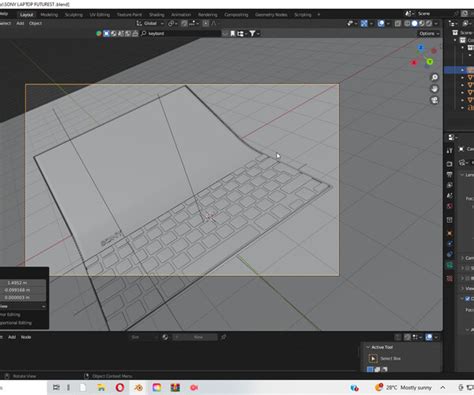Click the green Y axis on the gizmo
The height and width of the screenshot is (395, 474).
(430, 62)
